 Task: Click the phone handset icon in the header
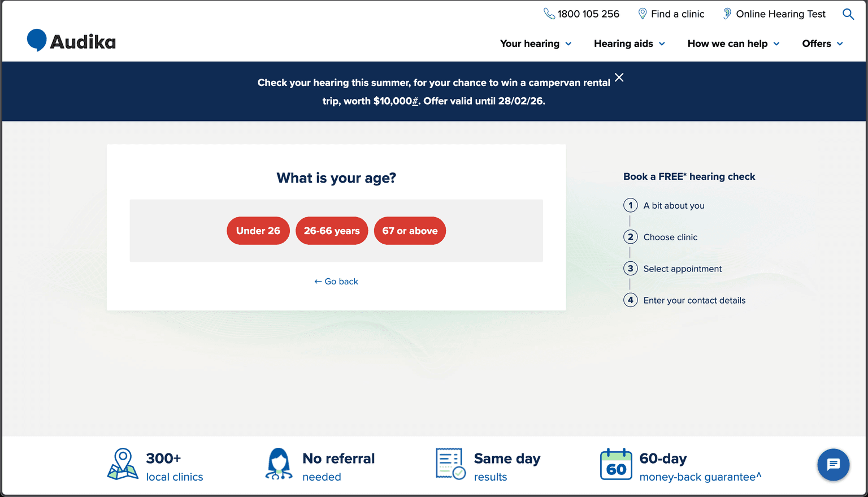pyautogui.click(x=549, y=13)
